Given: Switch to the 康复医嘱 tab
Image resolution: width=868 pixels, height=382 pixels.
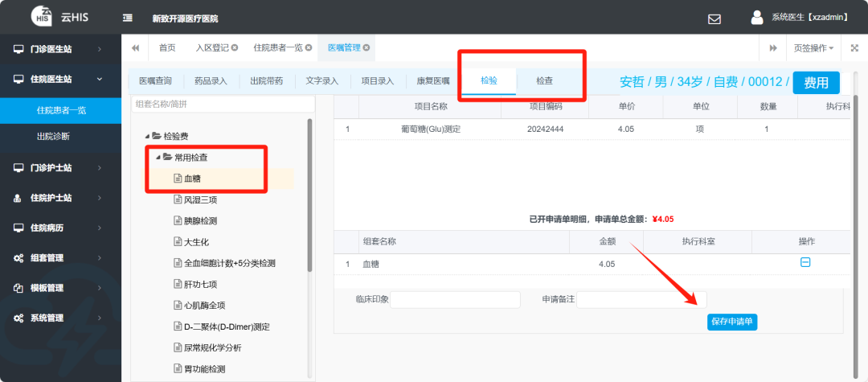Looking at the screenshot, I should click(x=433, y=81).
